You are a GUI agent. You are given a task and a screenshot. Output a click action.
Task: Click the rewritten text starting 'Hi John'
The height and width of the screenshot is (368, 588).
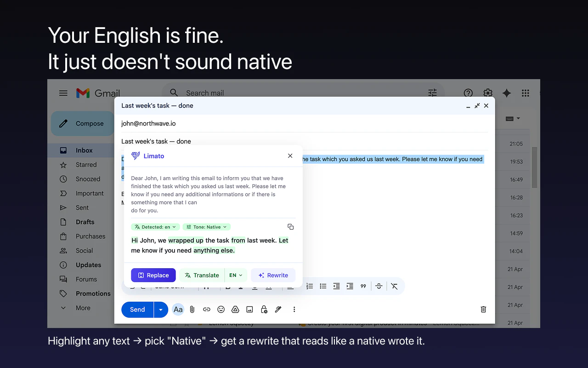(210, 245)
